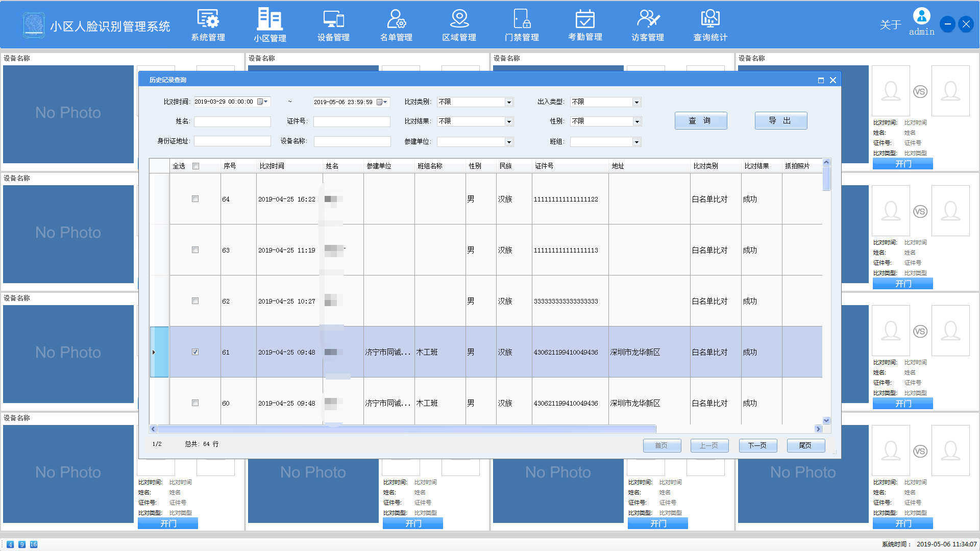Click the table horizontal scrollbar thumb
Image resolution: width=980 pixels, height=551 pixels.
coord(407,429)
